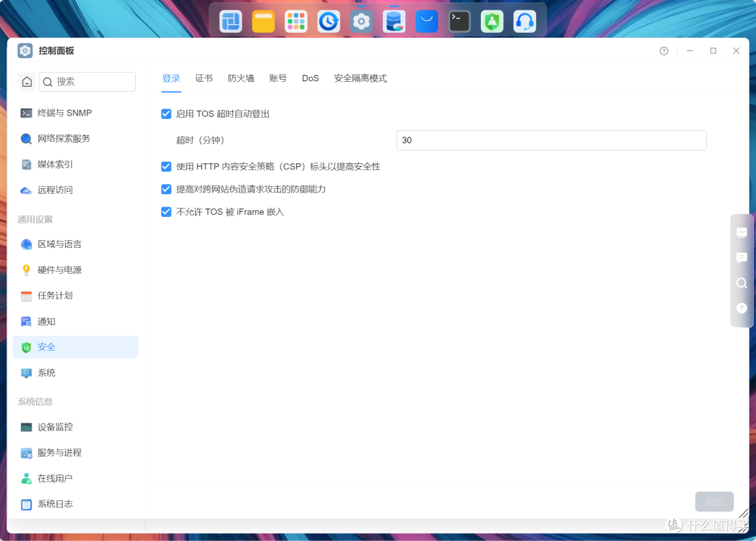
Task: Click the 控制面板 window title
Action: [57, 50]
